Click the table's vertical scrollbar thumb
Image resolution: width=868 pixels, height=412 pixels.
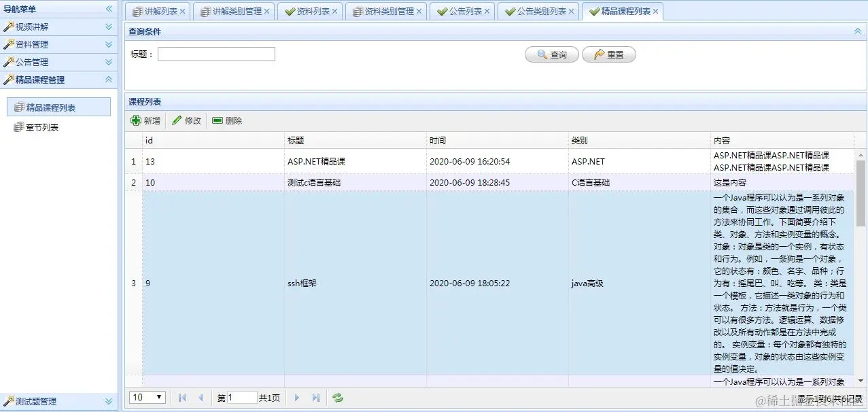tap(861, 193)
